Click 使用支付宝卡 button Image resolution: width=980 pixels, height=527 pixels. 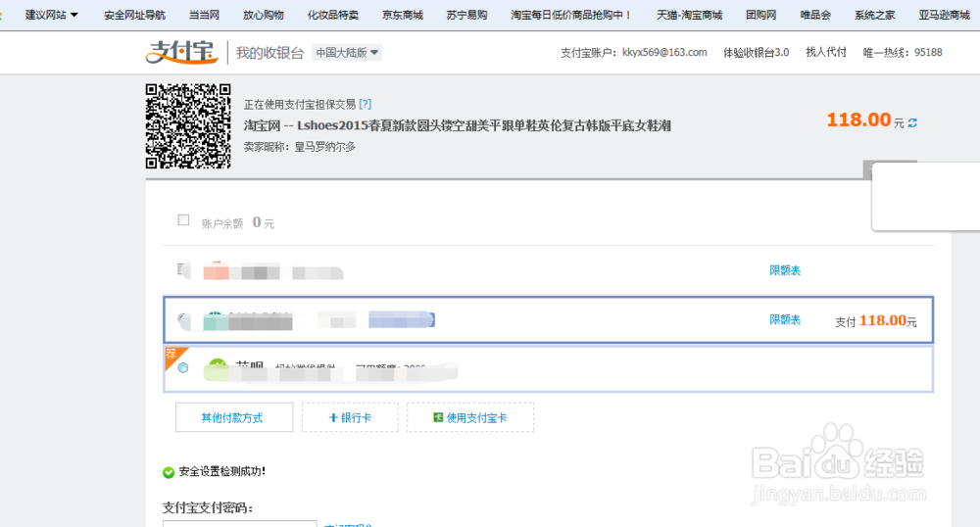click(470, 417)
